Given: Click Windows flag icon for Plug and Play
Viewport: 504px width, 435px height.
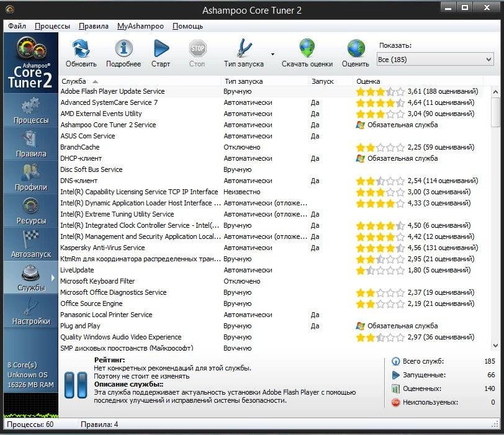Looking at the screenshot, I should point(361,326).
